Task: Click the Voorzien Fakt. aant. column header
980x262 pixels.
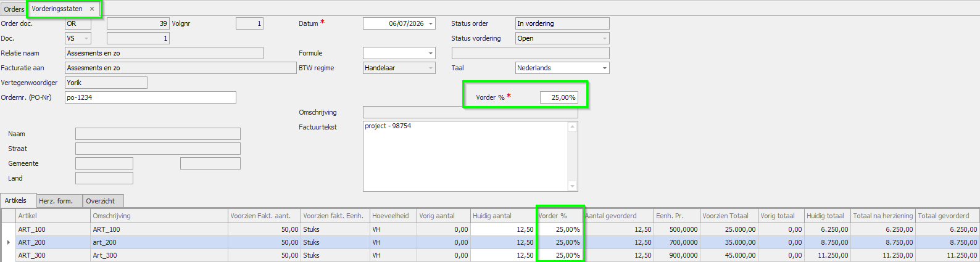Action: (x=265, y=216)
